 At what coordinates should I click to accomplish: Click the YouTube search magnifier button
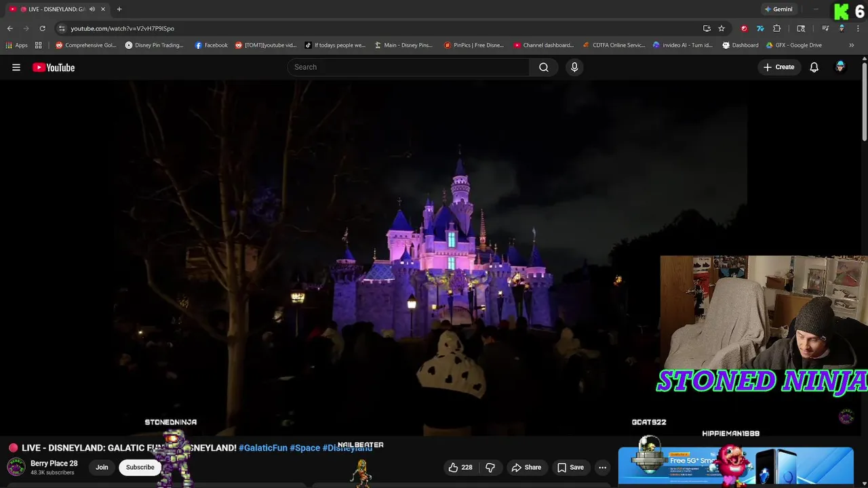pos(543,67)
